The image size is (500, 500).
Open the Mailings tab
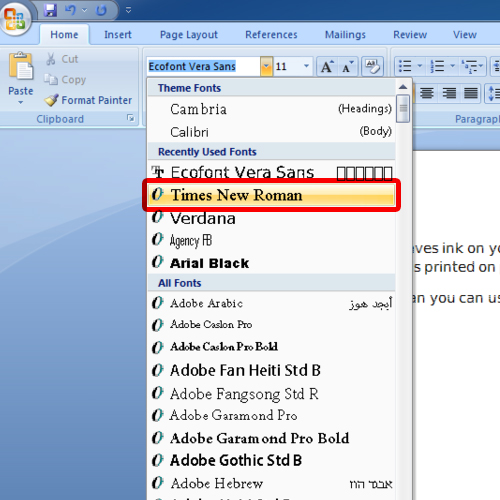pos(345,34)
